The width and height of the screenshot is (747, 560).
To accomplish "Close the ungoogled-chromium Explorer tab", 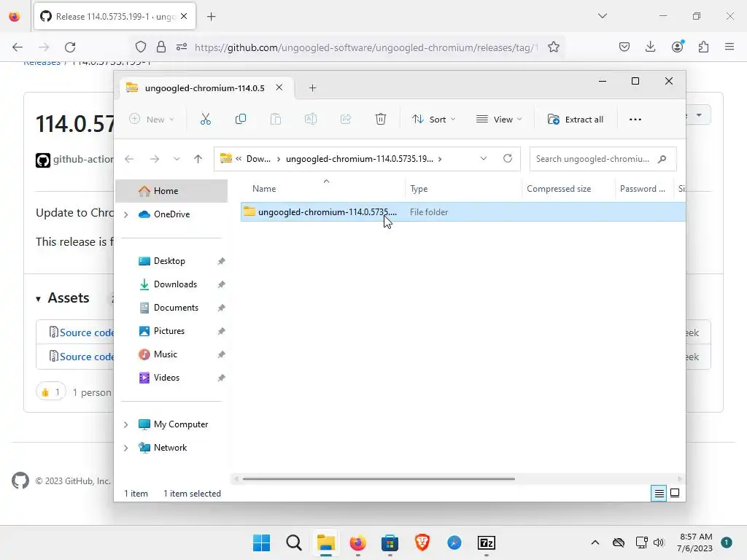I will click(x=279, y=87).
